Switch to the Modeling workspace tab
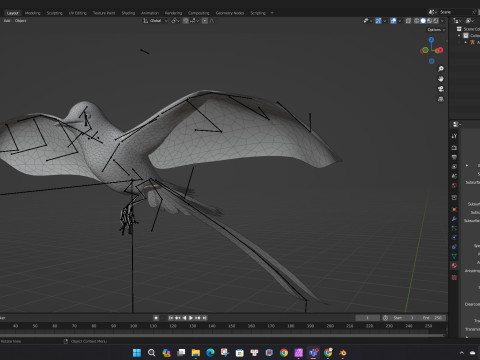This screenshot has height=360, width=480. [33, 13]
